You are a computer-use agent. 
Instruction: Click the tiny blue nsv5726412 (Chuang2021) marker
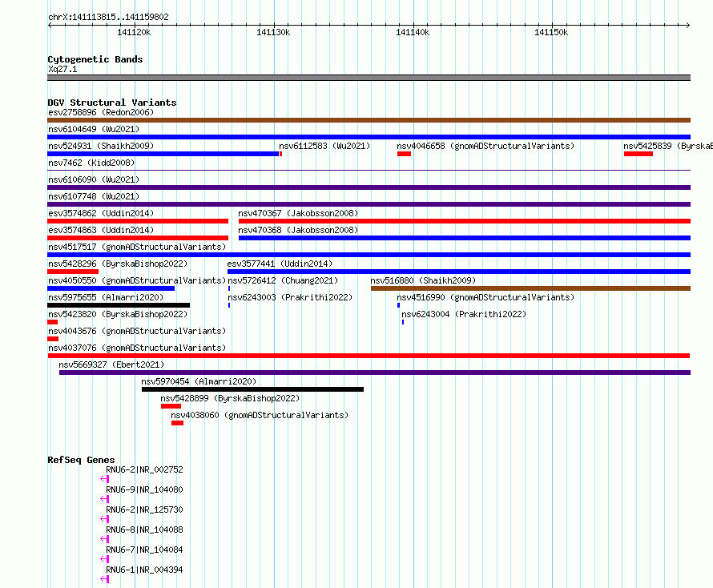tap(229, 288)
